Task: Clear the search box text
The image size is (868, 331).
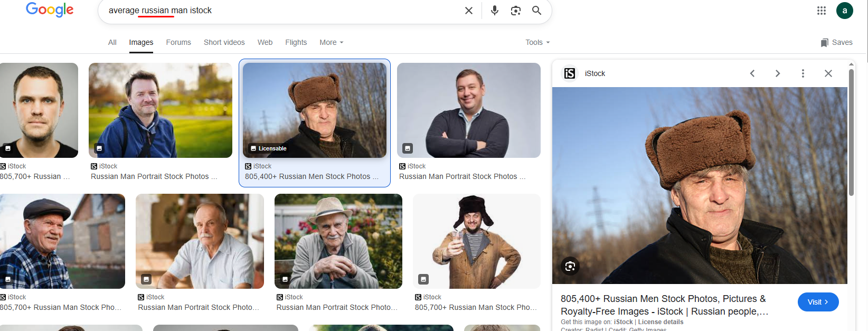Action: [468, 11]
